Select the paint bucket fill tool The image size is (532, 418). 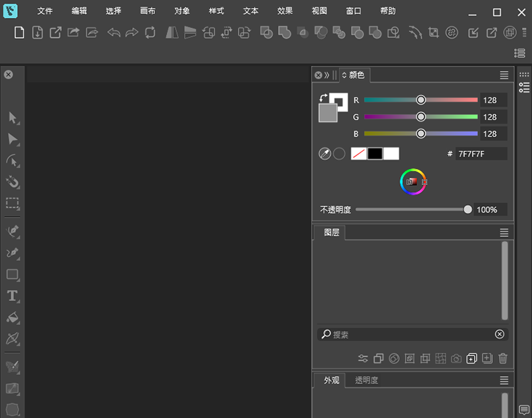13,317
